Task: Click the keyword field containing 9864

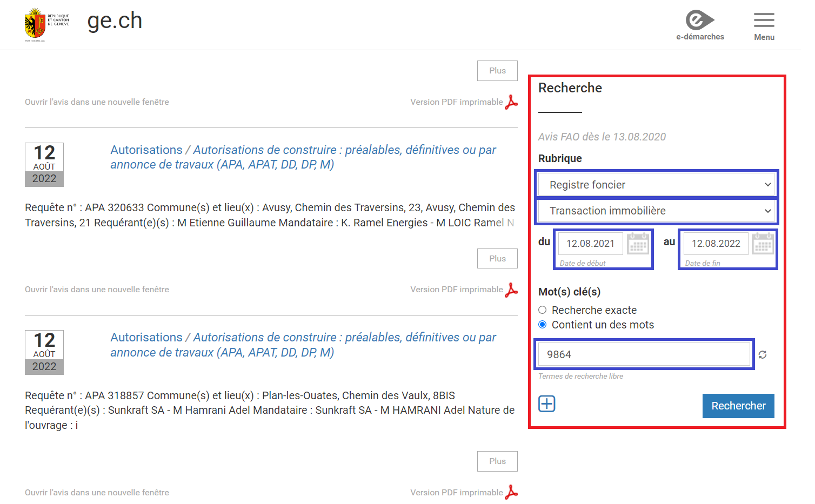Action: 644,354
